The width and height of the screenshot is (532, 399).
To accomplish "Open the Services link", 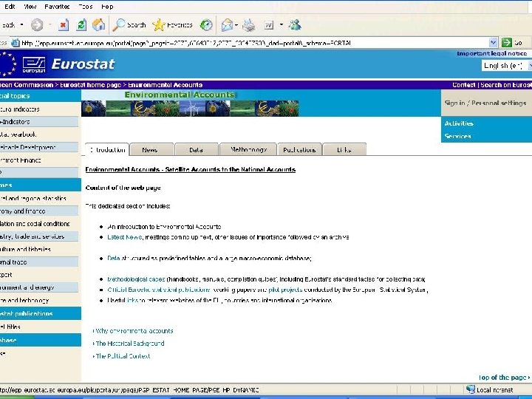I will (x=457, y=136).
